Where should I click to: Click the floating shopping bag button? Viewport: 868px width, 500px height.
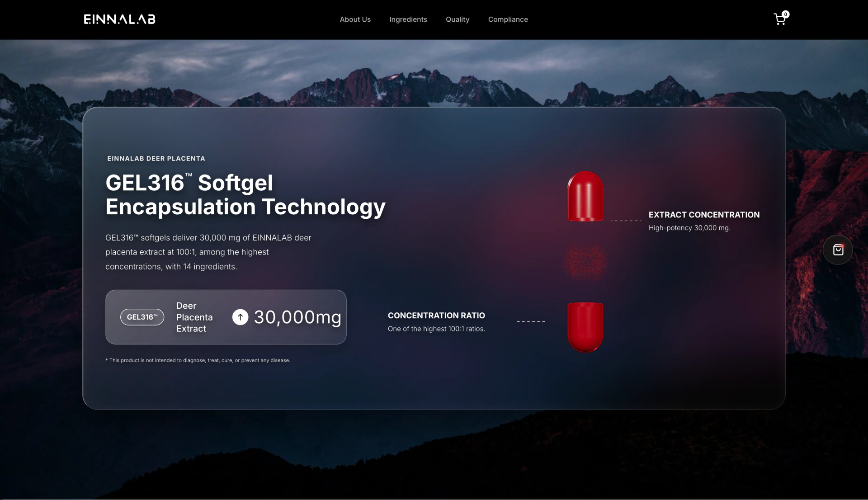point(838,250)
